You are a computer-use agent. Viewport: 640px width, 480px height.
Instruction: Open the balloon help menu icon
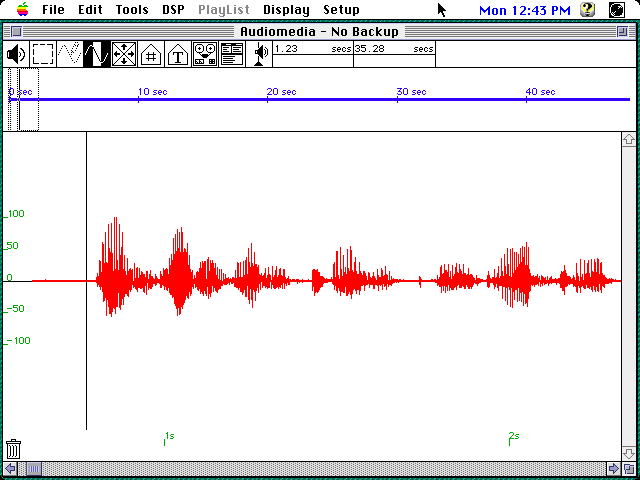[x=587, y=9]
